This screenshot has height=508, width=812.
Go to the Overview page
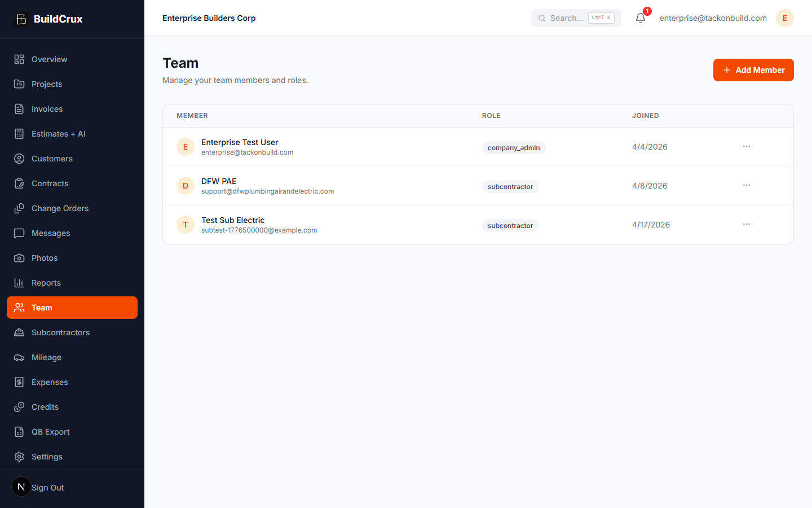(x=72, y=59)
